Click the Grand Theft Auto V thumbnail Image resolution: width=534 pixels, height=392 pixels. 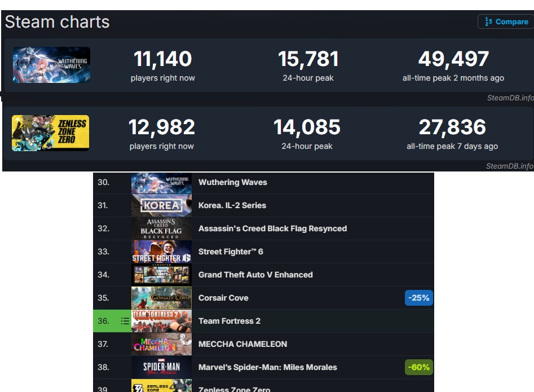coord(161,275)
